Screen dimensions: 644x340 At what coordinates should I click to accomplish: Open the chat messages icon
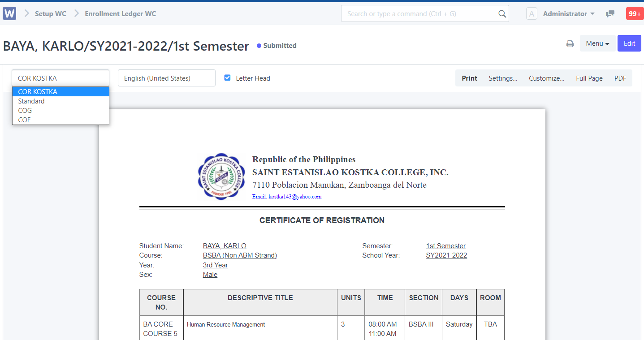point(610,14)
